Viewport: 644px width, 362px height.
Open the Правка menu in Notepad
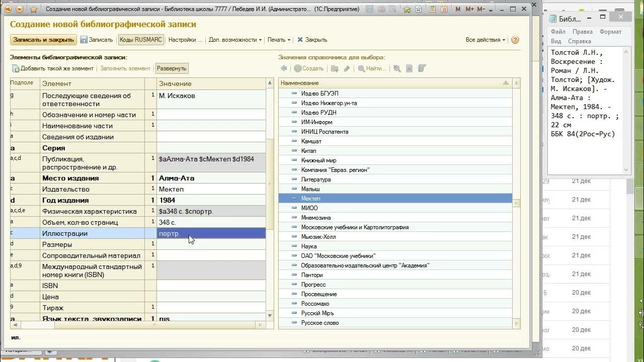pyautogui.click(x=582, y=32)
